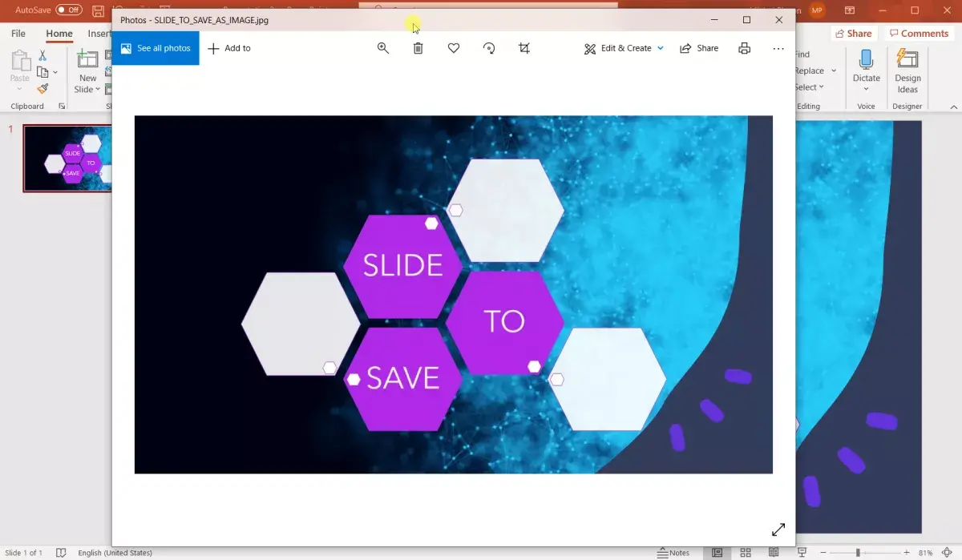Save presentation with PowerPoint floppy disk icon
Screen dimensions: 962x560
pyautogui.click(x=98, y=10)
